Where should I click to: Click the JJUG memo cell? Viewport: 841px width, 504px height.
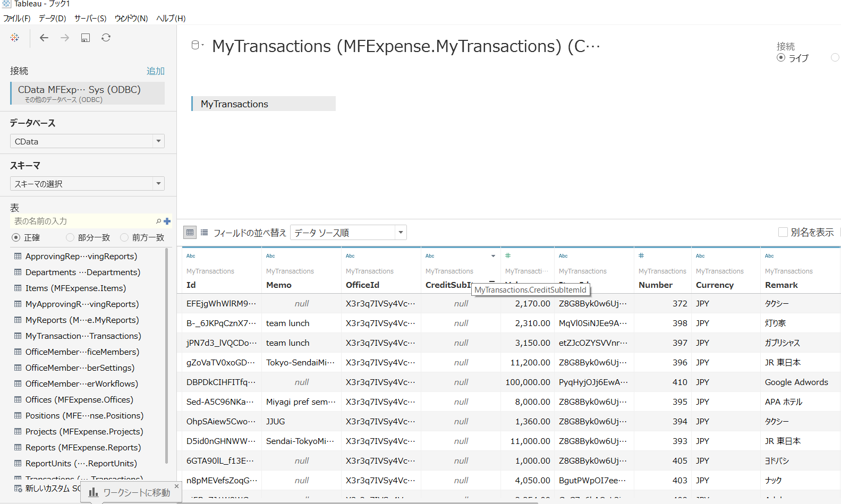point(301,421)
